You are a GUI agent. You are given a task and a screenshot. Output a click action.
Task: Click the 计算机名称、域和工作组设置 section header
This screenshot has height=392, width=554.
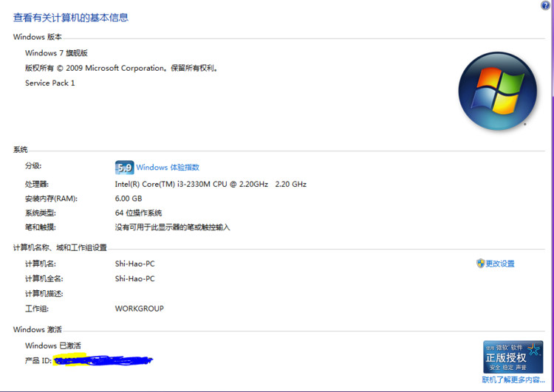(60, 248)
